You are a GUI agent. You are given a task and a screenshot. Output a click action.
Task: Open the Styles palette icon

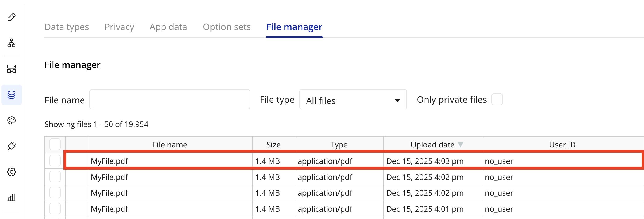[x=12, y=120]
